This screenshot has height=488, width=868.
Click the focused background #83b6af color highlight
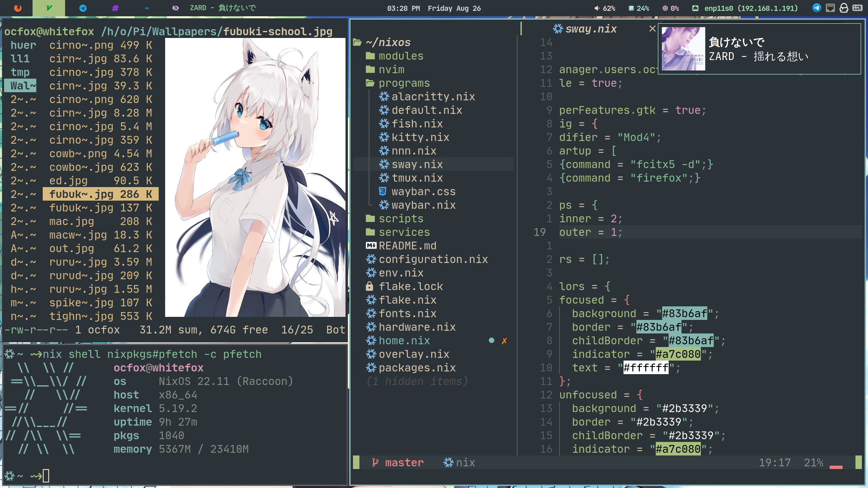click(685, 313)
